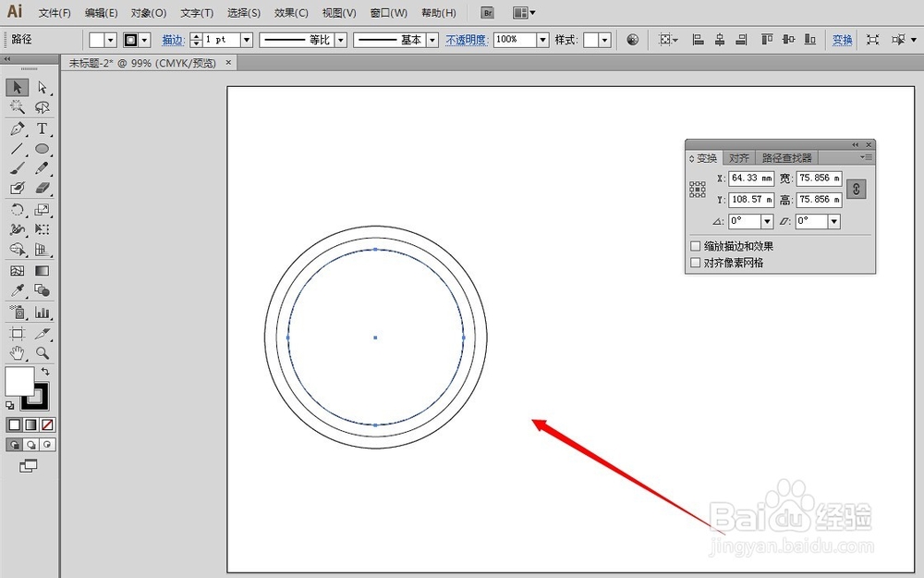Image resolution: width=924 pixels, height=578 pixels.
Task: Select the Mesh tool
Action: pyautogui.click(x=17, y=271)
